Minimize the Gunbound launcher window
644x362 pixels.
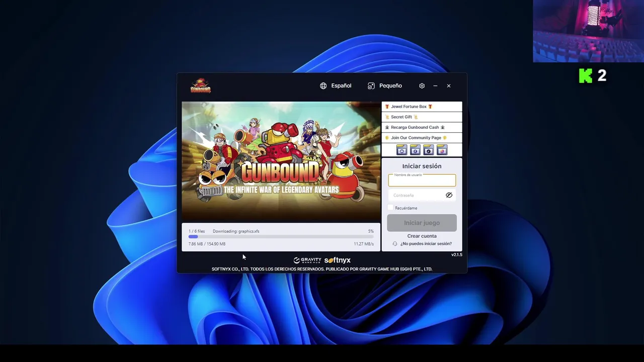pyautogui.click(x=435, y=86)
